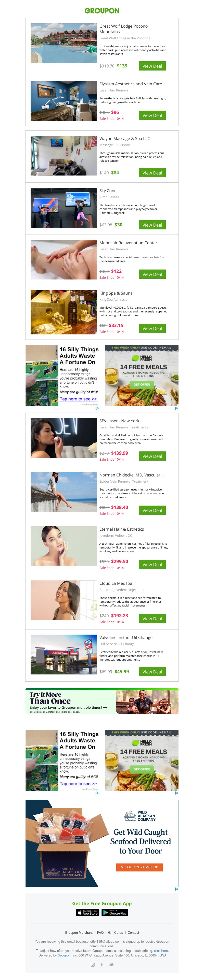Open the Facebook icon in the footer
Image resolution: width=204 pixels, height=980 pixels.
[102, 964]
